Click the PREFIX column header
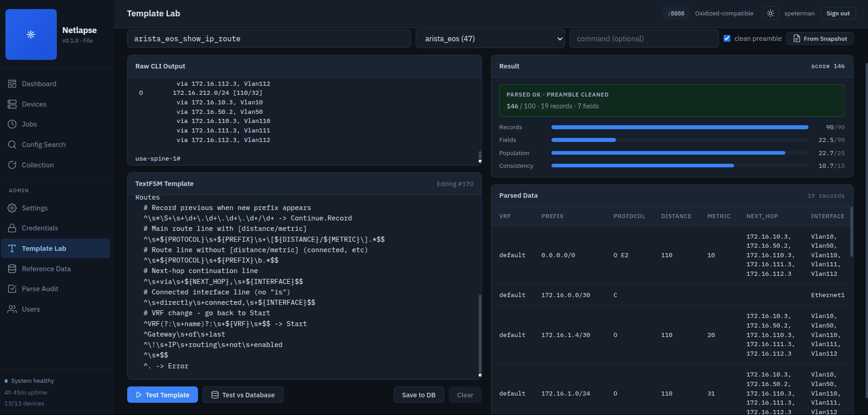 pos(552,216)
